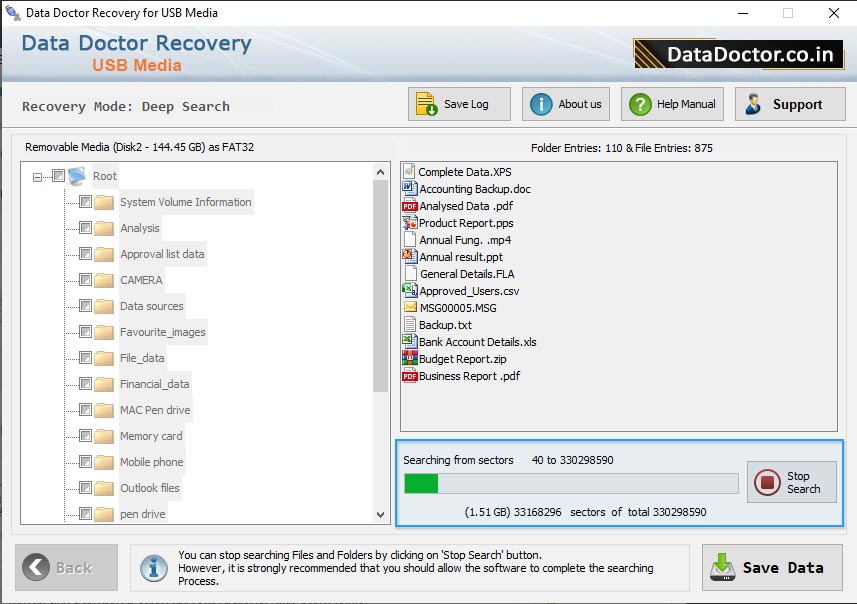
Task: Click the Save Data button
Action: [x=771, y=567]
